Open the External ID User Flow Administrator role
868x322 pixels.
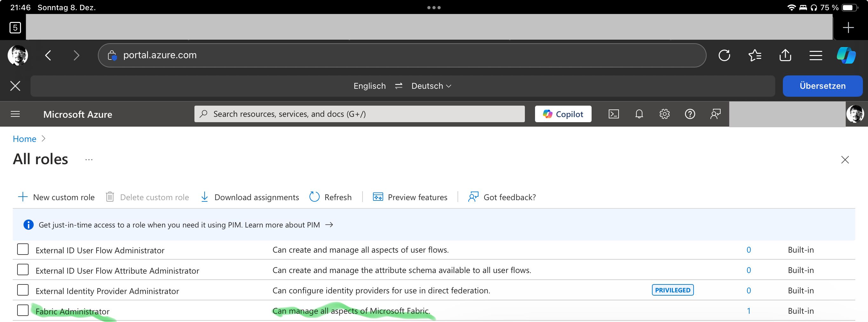click(100, 250)
